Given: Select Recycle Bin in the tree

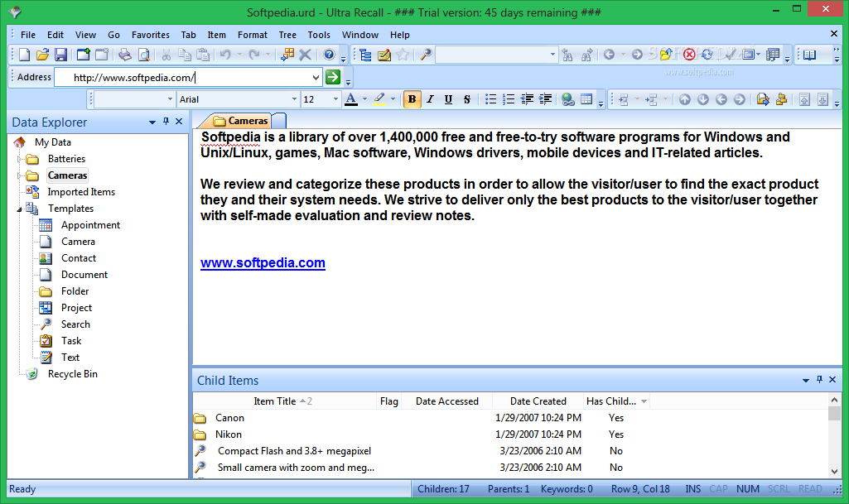Looking at the screenshot, I should pos(73,374).
